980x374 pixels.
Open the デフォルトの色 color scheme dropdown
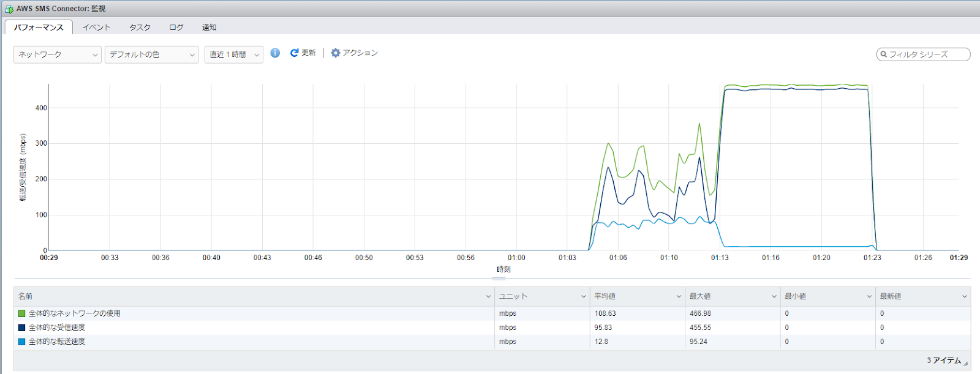(151, 54)
